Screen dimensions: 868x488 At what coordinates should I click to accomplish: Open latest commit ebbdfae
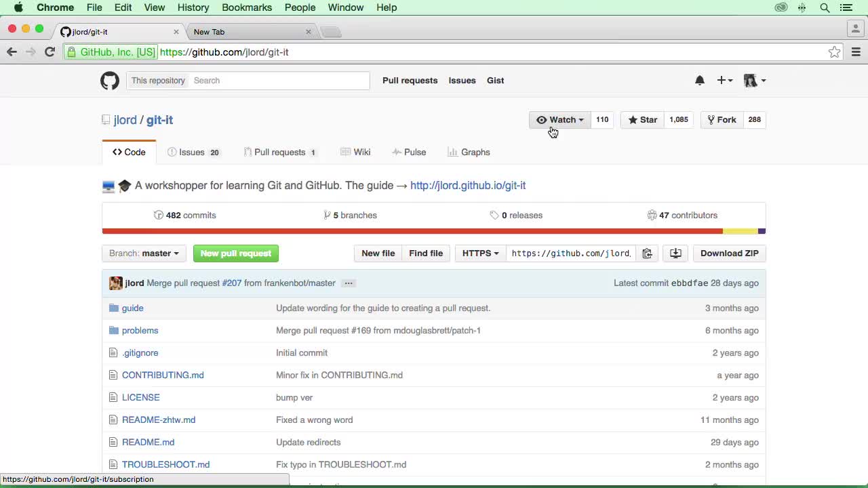(x=689, y=283)
